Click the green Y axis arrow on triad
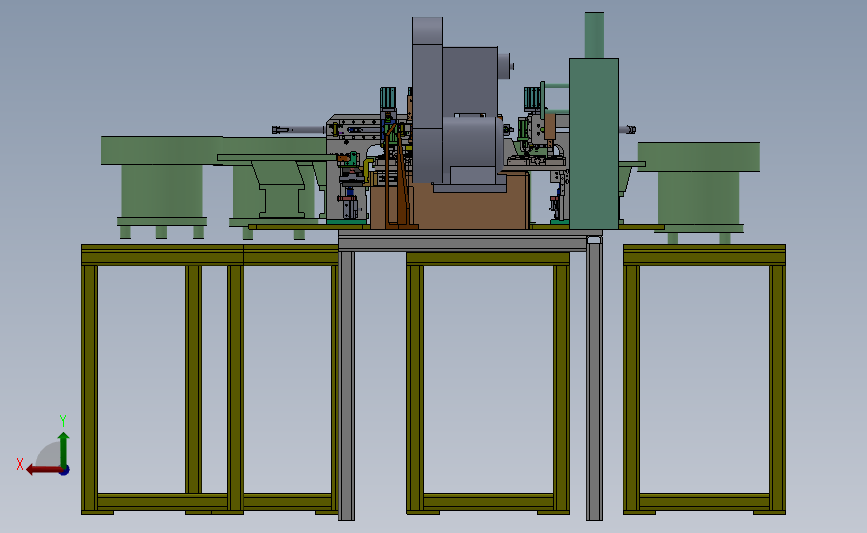 coord(64,450)
